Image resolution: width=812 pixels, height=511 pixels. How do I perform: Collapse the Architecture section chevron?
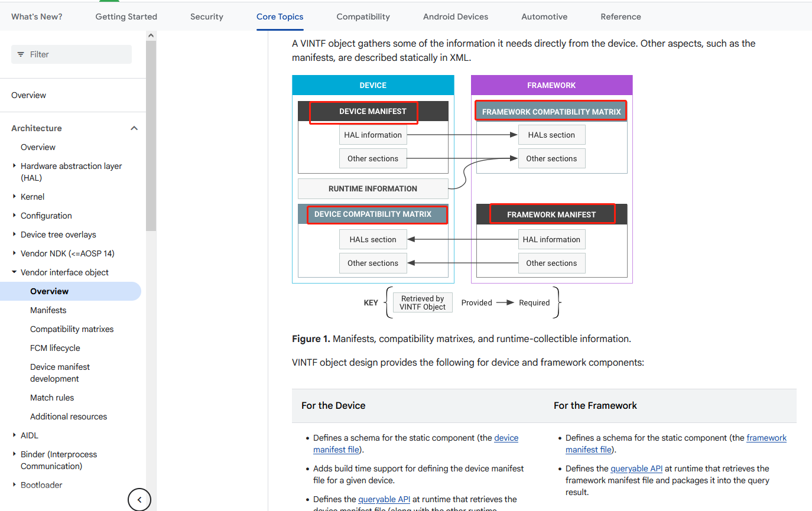click(x=134, y=128)
